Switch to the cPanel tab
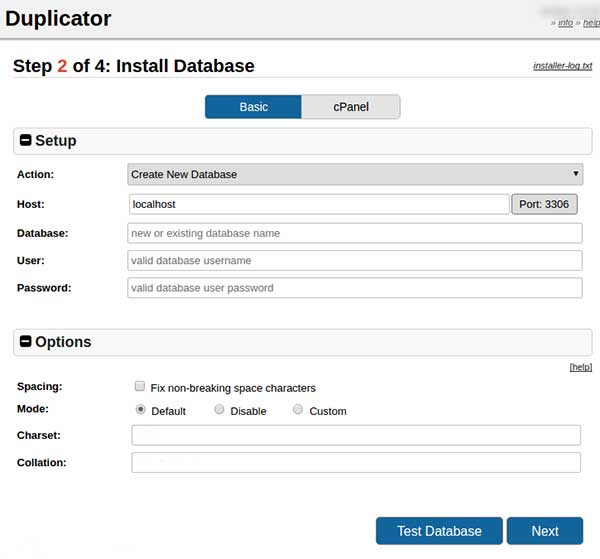The image size is (600, 559). (x=351, y=107)
